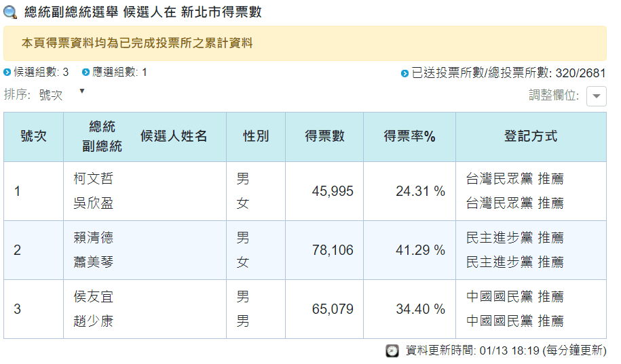Viewport: 621px width, 364px height.
Task: Click vote percentage 41.29 %
Action: tap(421, 250)
